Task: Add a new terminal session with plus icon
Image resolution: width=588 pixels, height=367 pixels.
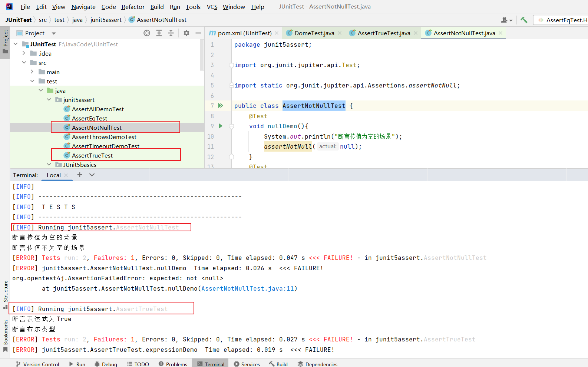Action: (80, 175)
